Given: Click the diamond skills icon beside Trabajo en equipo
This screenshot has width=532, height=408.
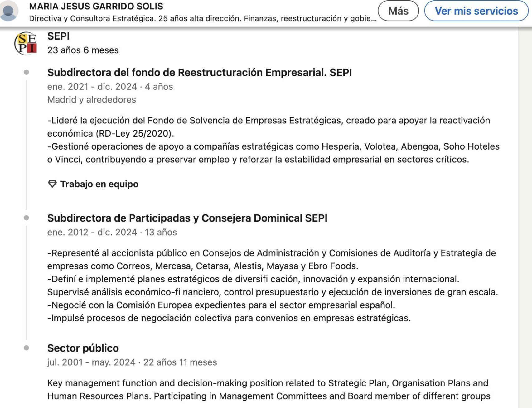Looking at the screenshot, I should pos(52,184).
